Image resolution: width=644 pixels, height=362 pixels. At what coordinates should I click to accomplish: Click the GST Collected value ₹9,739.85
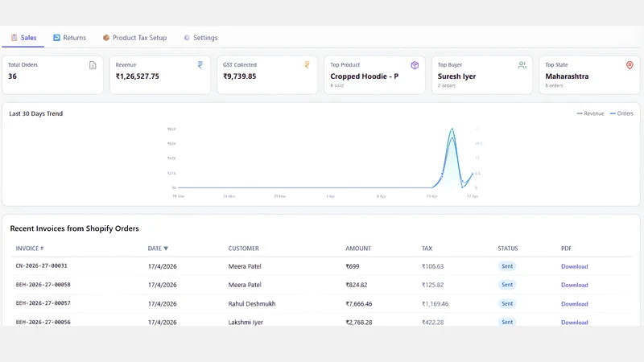coord(239,76)
